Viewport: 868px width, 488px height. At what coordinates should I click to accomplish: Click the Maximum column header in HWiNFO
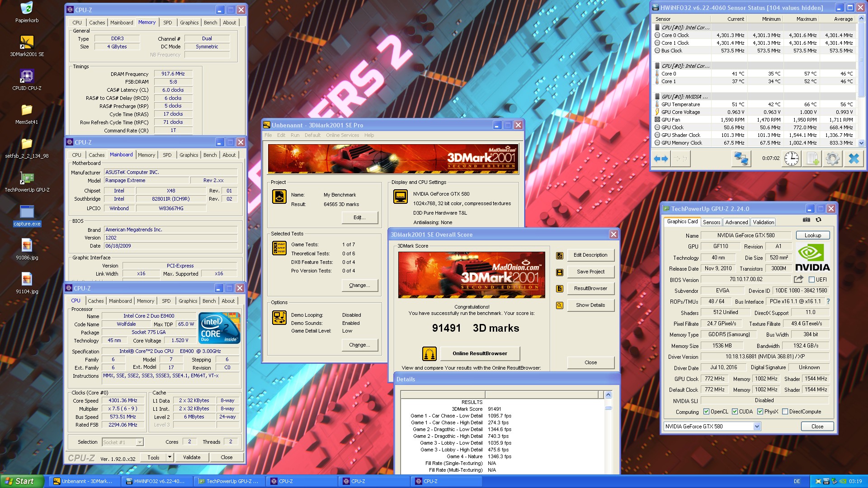802,19
